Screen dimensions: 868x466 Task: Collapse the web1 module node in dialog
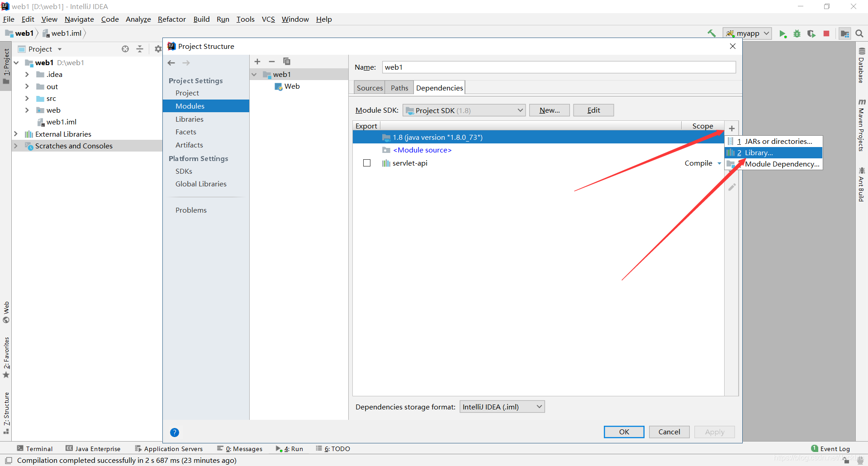coord(254,74)
